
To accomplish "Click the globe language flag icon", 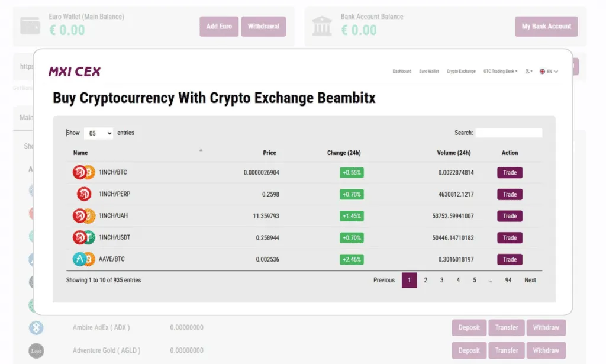I will [x=542, y=72].
